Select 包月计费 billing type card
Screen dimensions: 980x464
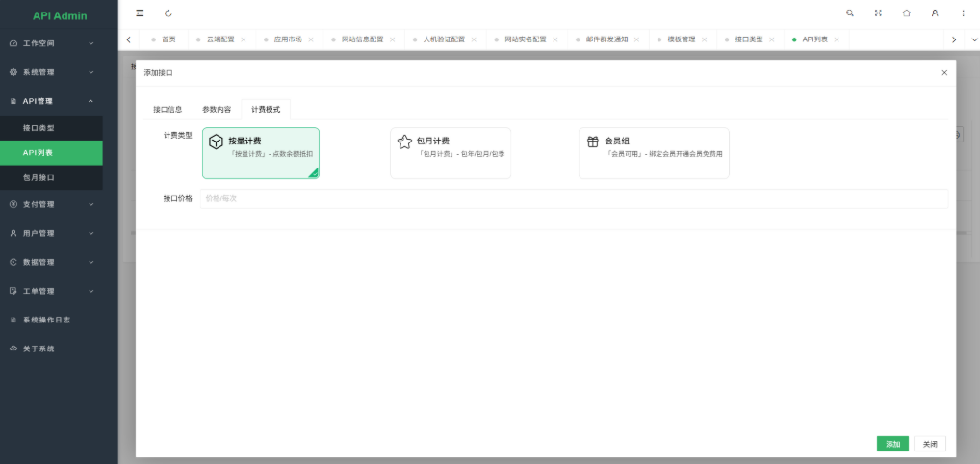[x=450, y=153]
